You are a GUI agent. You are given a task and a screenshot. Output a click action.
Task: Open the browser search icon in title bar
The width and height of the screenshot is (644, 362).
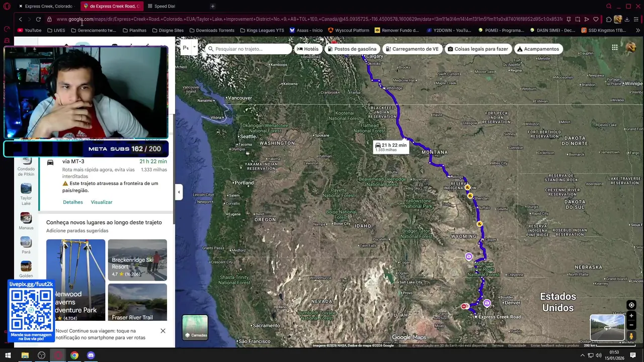[609, 6]
